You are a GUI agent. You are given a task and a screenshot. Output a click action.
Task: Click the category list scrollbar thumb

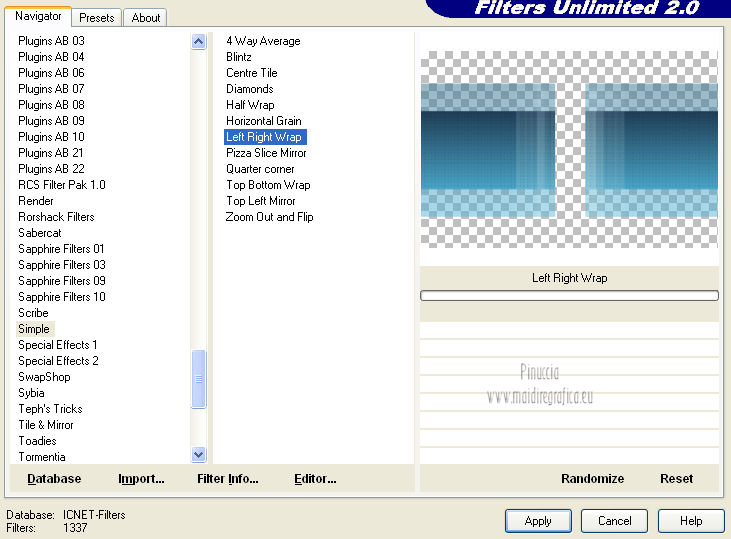[199, 379]
